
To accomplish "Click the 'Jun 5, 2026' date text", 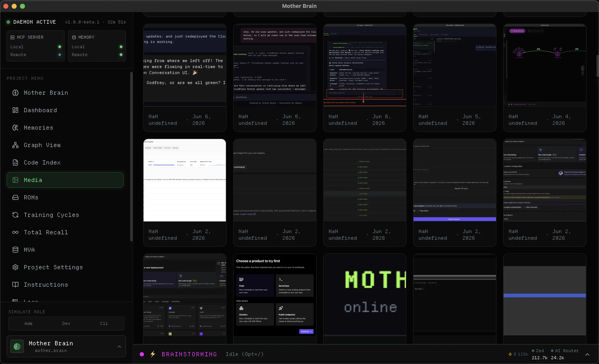I will tap(471, 120).
